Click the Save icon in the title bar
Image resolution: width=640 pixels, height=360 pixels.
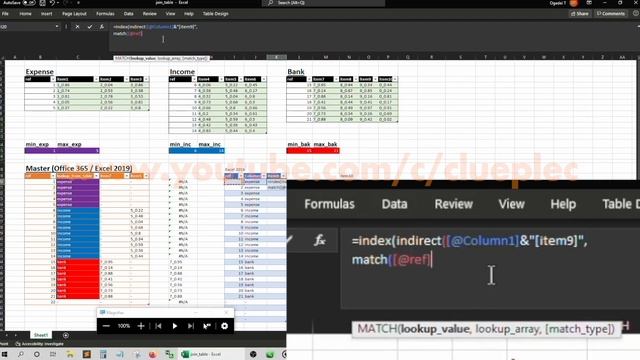pyautogui.click(x=42, y=3)
